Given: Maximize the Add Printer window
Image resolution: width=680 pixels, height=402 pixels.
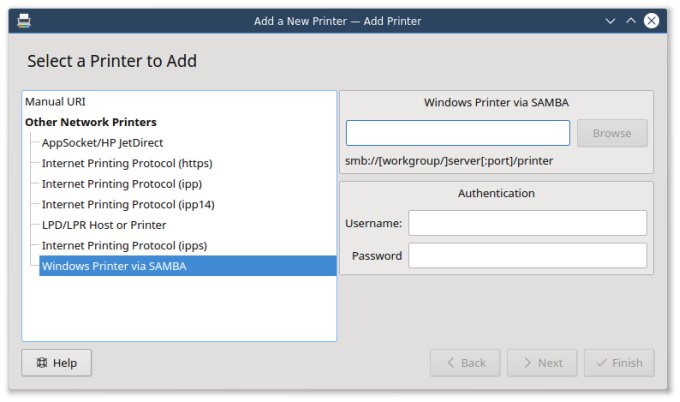Looking at the screenshot, I should click(x=631, y=20).
